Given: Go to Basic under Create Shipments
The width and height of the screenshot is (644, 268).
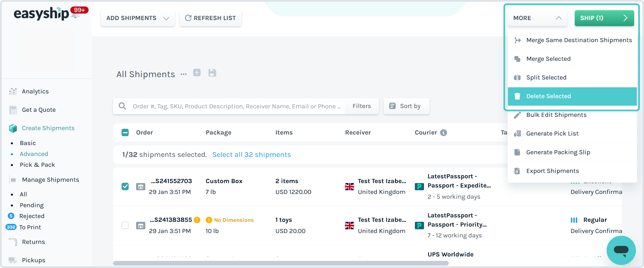Looking at the screenshot, I should (x=28, y=143).
